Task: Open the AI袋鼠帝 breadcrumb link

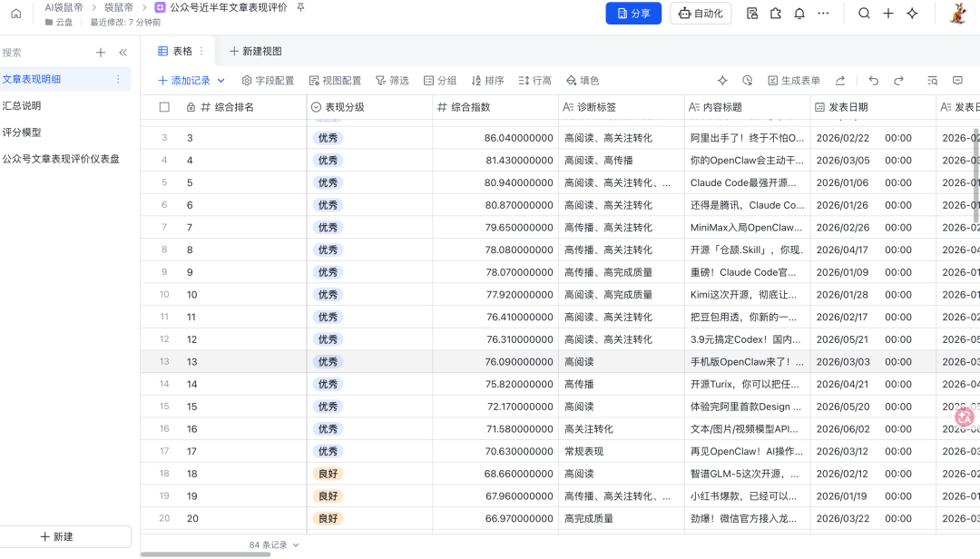Action: [64, 7]
